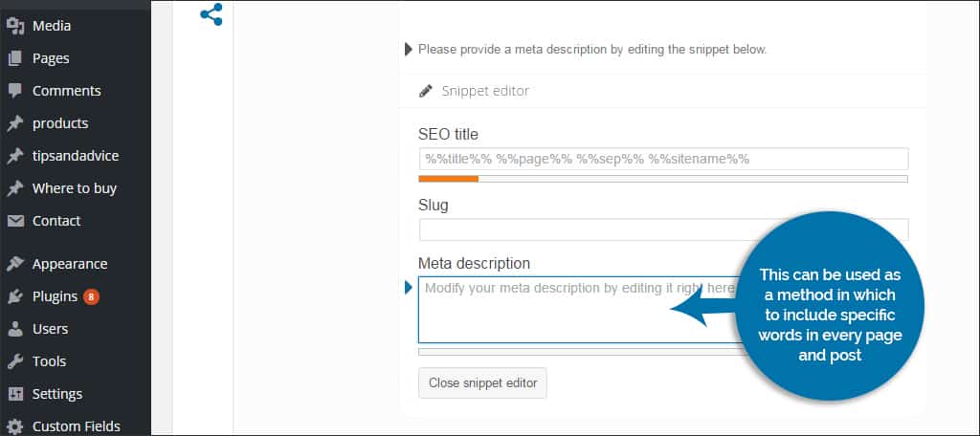This screenshot has height=436, width=980.
Task: Click the Snippet editor pencil icon
Action: tap(426, 91)
